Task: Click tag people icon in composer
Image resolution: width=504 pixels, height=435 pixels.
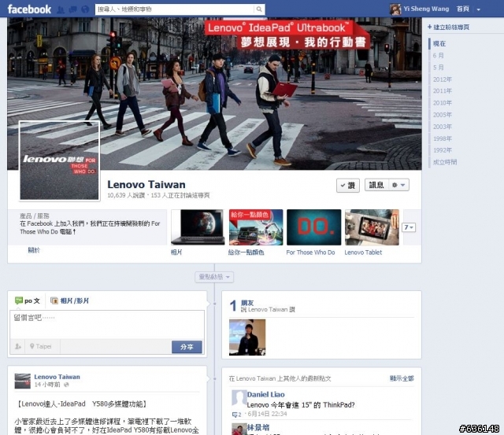Action: coord(18,346)
